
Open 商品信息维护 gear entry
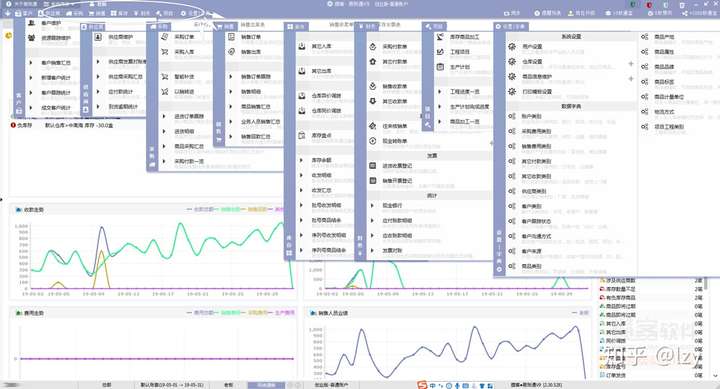512,77
